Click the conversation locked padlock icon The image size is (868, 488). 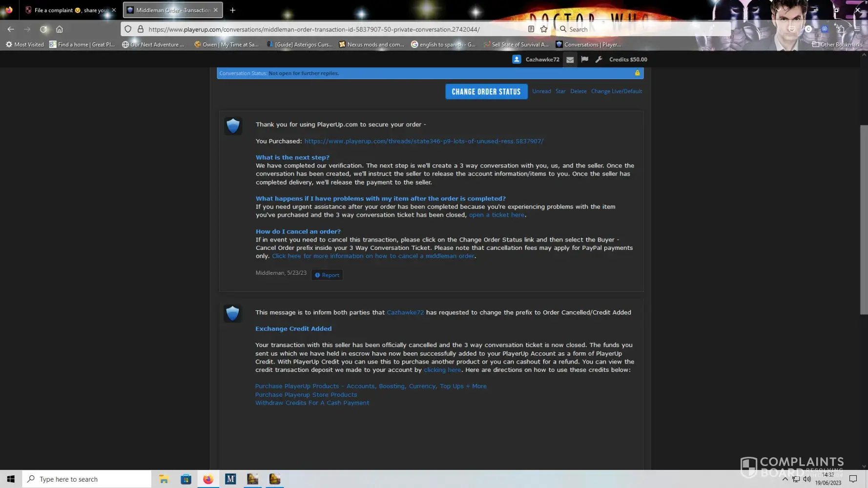pyautogui.click(x=637, y=73)
